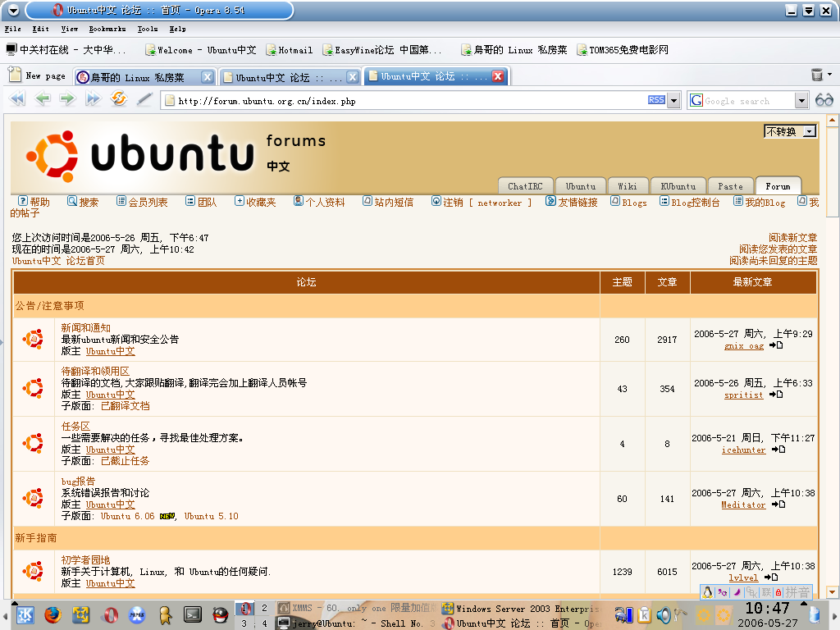Open the terminal launcher on the panel

(192, 615)
